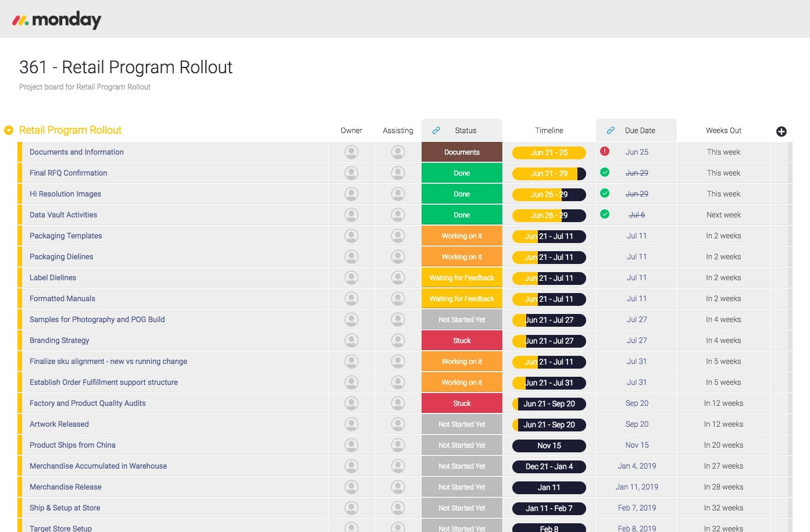This screenshot has width=810, height=532.
Task: Click green checkmark in Final RFQ Confirmation row
Action: click(605, 172)
